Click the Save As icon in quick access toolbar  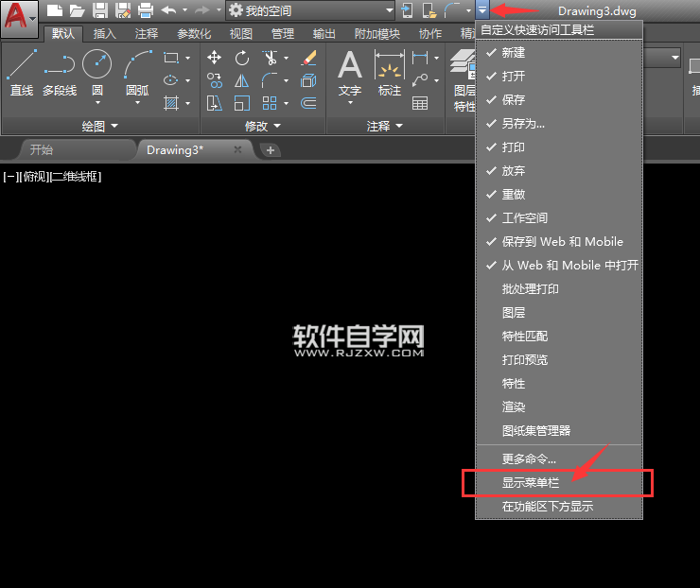[x=123, y=10]
